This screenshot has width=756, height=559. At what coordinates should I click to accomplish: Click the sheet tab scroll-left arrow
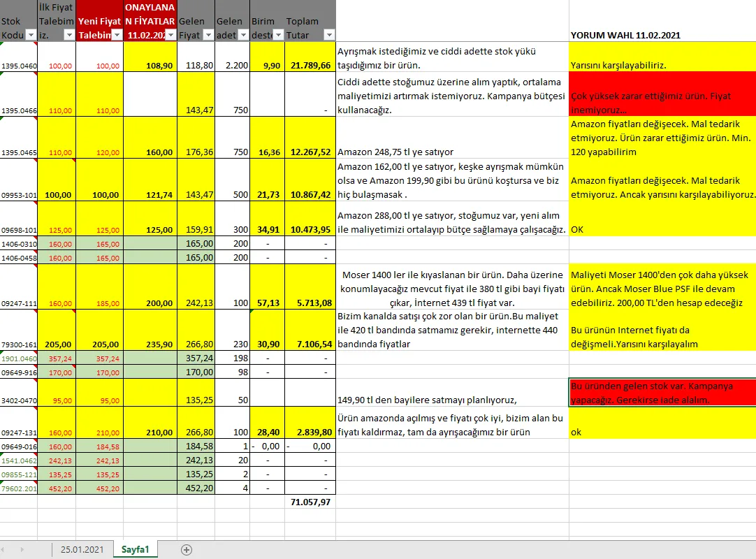coord(3,549)
